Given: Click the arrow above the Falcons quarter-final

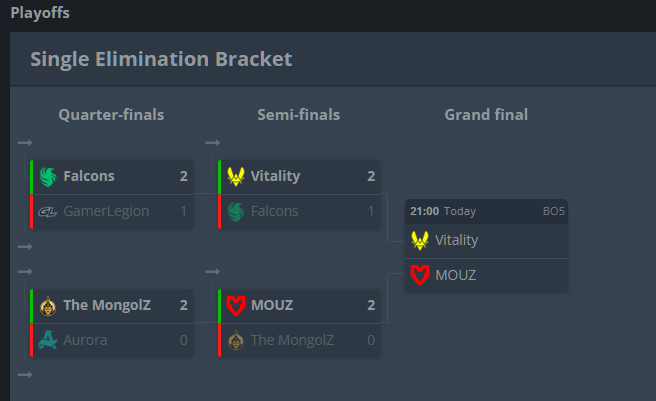Looking at the screenshot, I should tap(25, 143).
